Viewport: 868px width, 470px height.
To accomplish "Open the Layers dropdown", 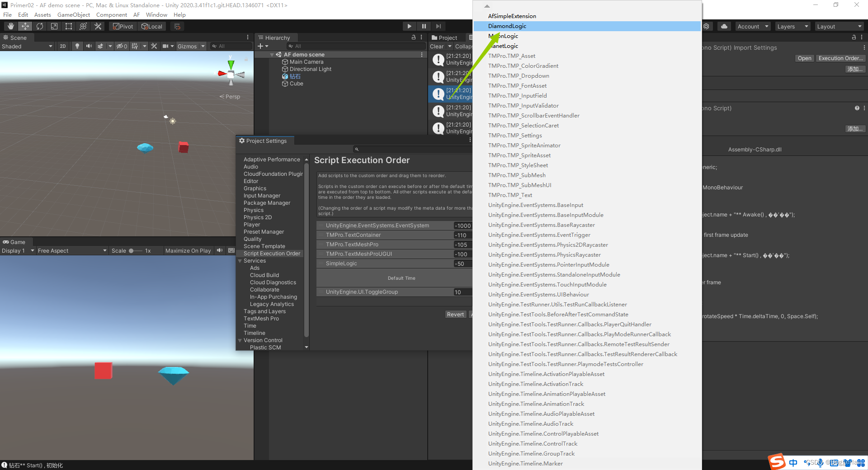I will click(793, 26).
